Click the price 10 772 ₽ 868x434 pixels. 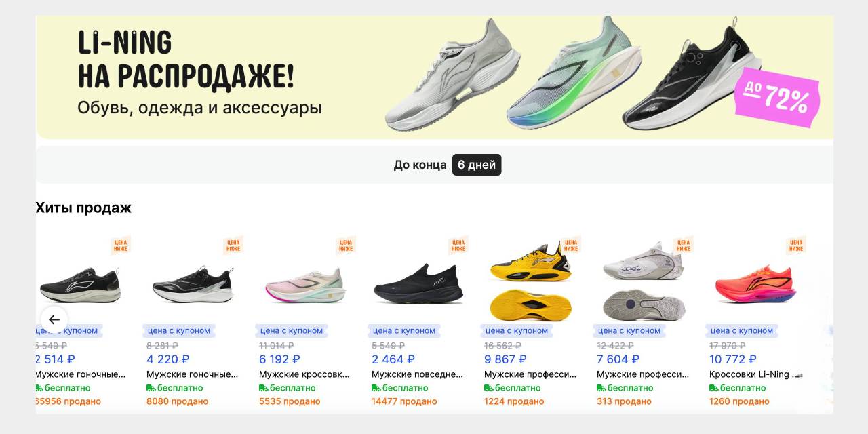[733, 359]
